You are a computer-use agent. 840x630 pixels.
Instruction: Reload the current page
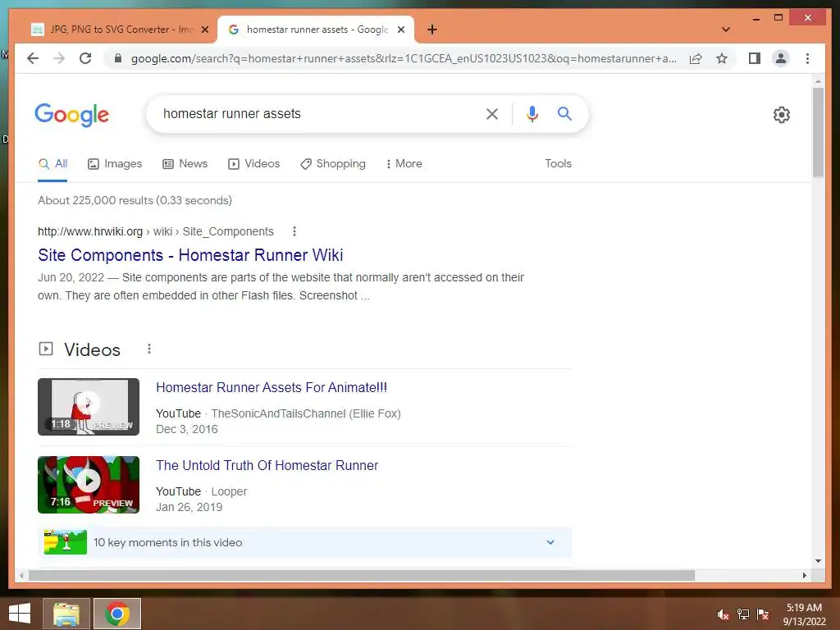85,58
